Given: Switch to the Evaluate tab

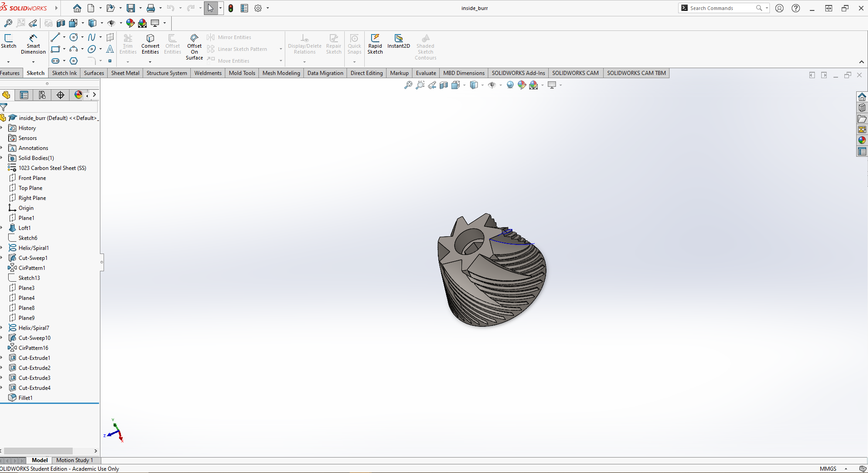Looking at the screenshot, I should click(426, 73).
